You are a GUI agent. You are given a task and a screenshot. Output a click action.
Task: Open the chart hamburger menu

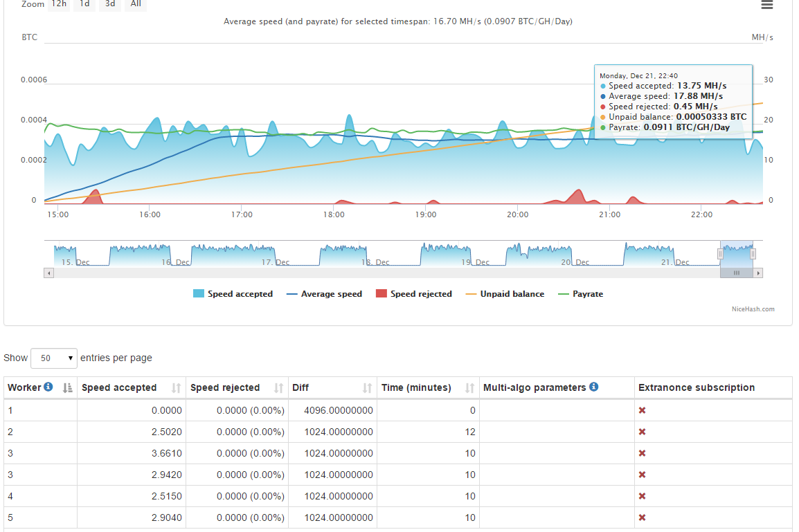click(766, 5)
